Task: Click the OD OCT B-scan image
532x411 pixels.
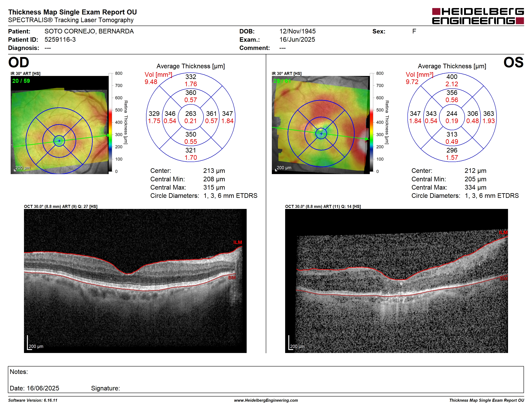Action: pyautogui.click(x=135, y=281)
